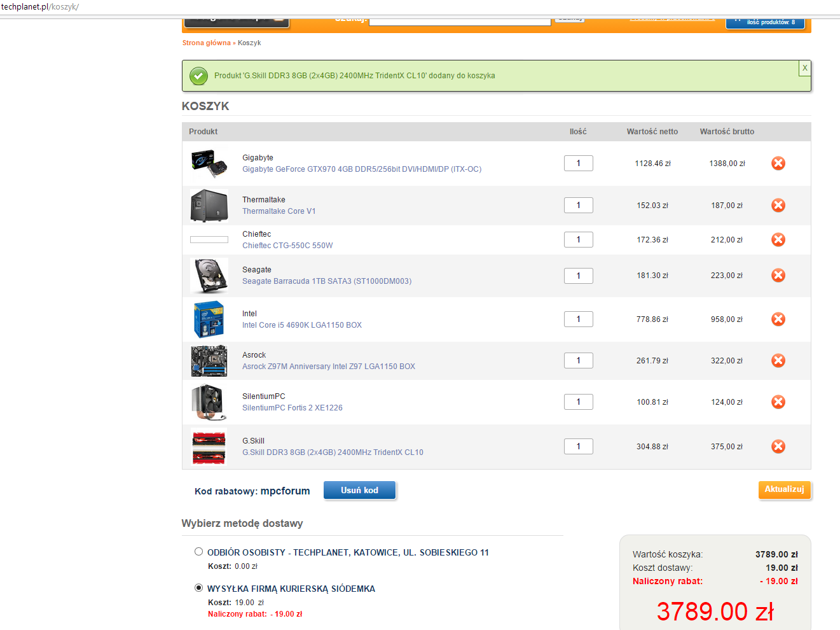Open SilentiumPC Fortis 2 XE1226 link
This screenshot has height=630, width=840.
[x=293, y=408]
